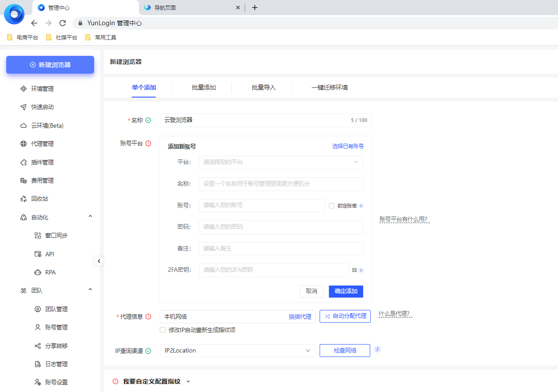The width and height of the screenshot is (558, 392).
Task: Check 修改IP自动重新生成指纹项
Action: 162,329
